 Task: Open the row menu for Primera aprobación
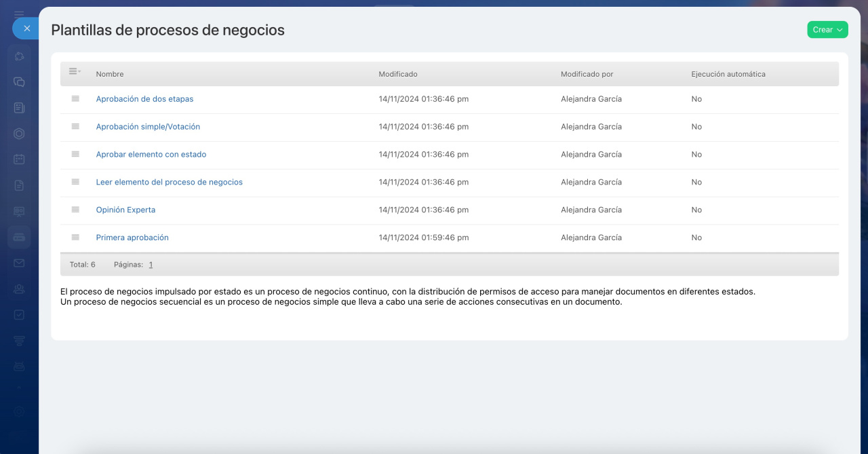click(x=75, y=238)
